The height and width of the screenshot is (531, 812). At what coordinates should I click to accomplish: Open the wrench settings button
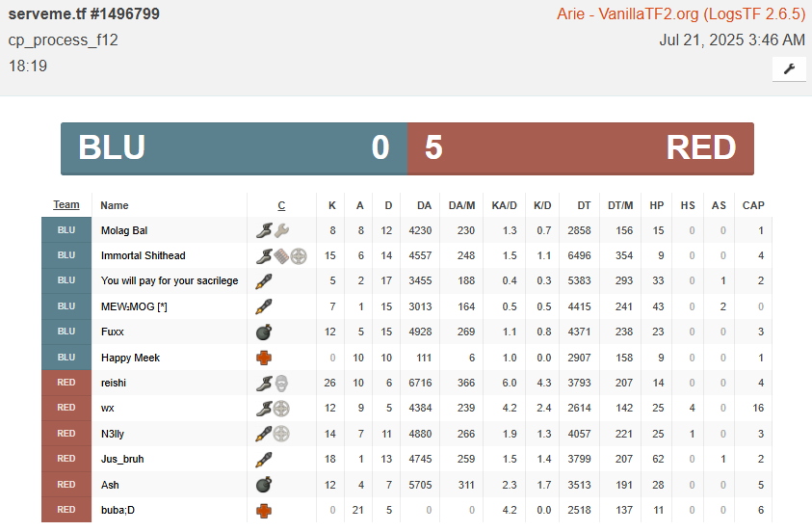click(x=789, y=68)
